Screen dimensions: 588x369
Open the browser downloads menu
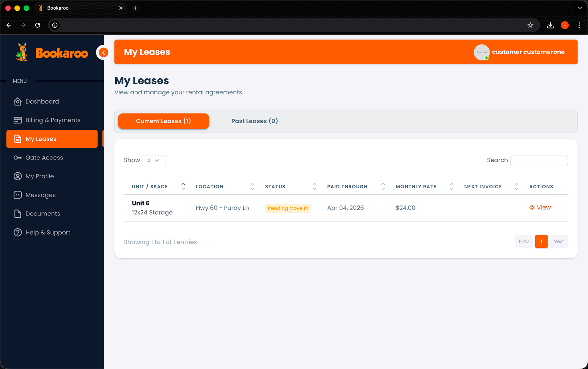pyautogui.click(x=550, y=25)
